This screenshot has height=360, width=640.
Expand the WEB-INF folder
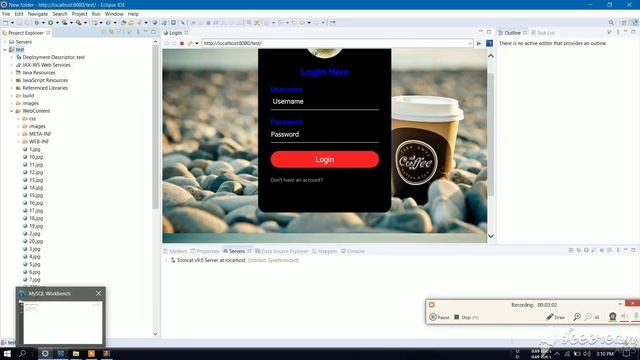coord(18,142)
